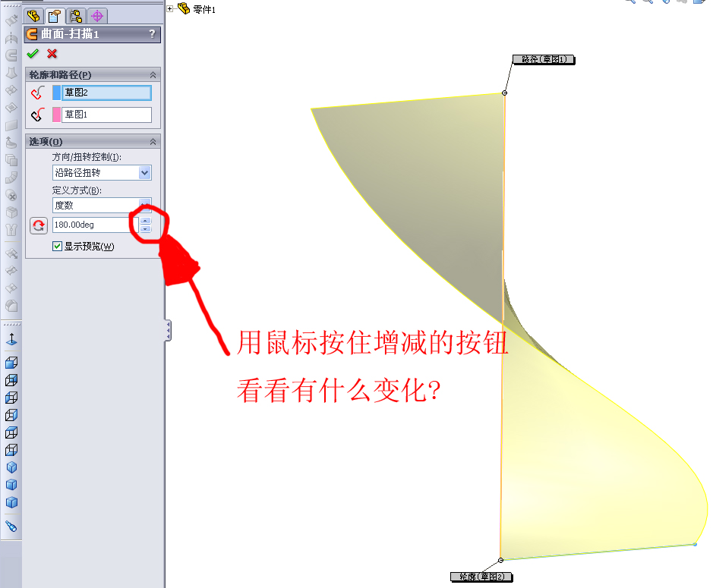Viewport: 713px width, 588px height.
Task: Switch to Front view
Action: (x=11, y=363)
